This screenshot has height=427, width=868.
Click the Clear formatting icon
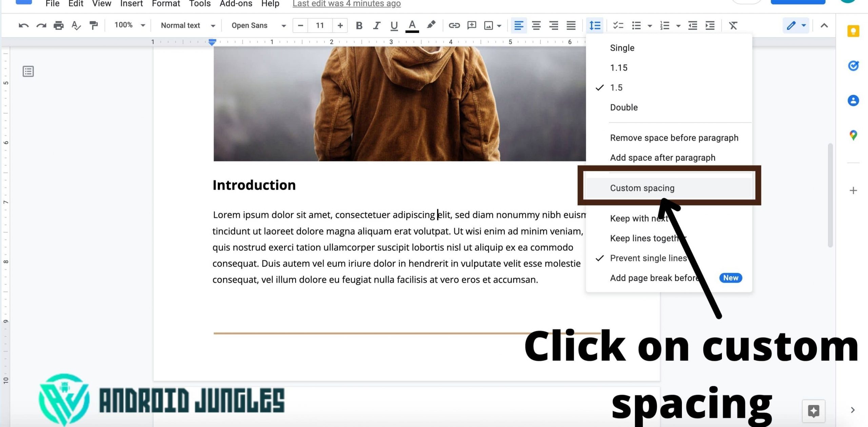point(733,25)
